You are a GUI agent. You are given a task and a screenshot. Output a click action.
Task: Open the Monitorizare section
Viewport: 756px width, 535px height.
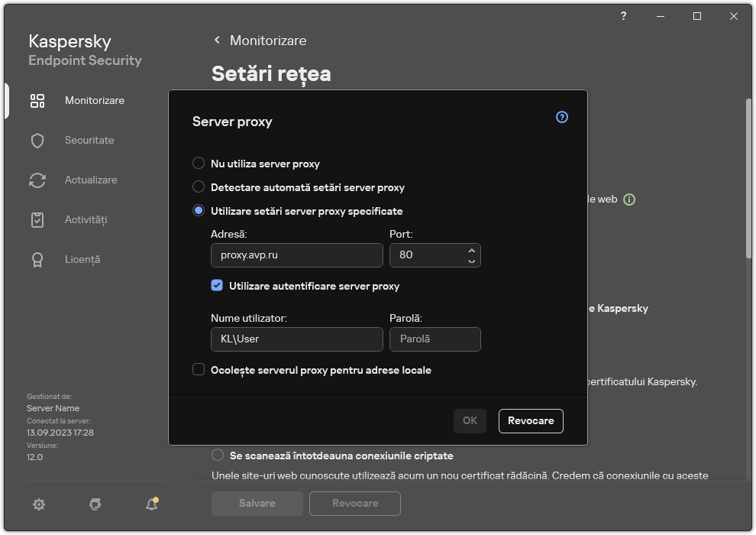tap(94, 100)
